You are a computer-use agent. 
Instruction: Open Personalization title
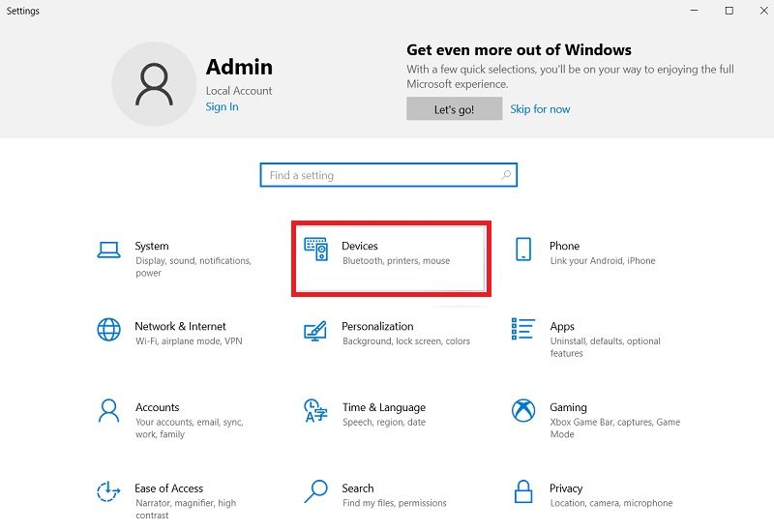point(377,326)
